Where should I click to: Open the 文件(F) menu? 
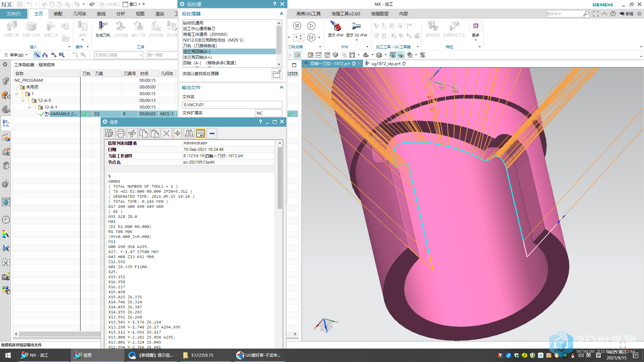click(x=13, y=14)
